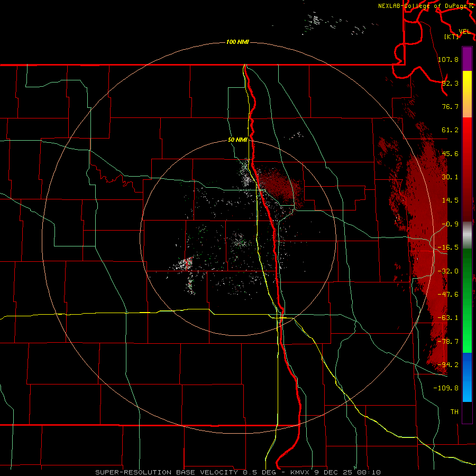Select the -16.5 velocity scale value
This screenshot has width=476, height=476.
pos(448,248)
